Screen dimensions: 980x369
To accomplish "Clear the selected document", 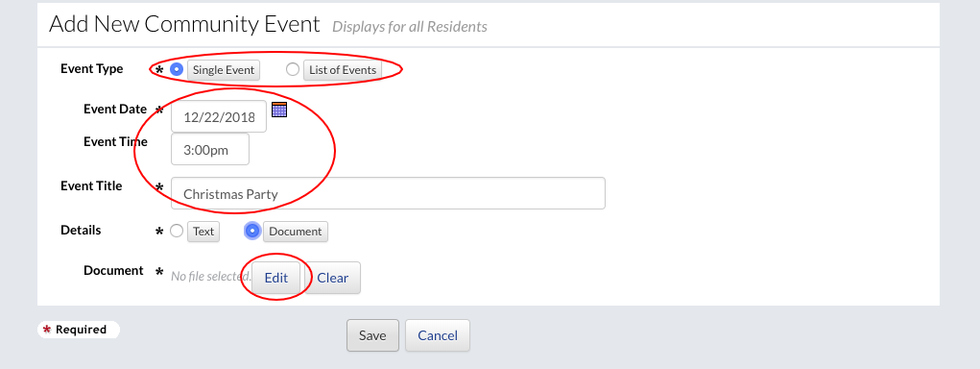I will [x=332, y=278].
